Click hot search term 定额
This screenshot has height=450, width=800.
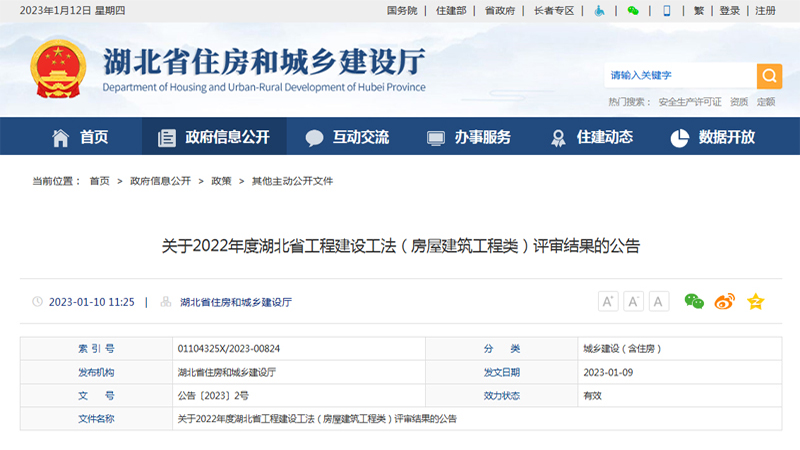pyautogui.click(x=766, y=102)
